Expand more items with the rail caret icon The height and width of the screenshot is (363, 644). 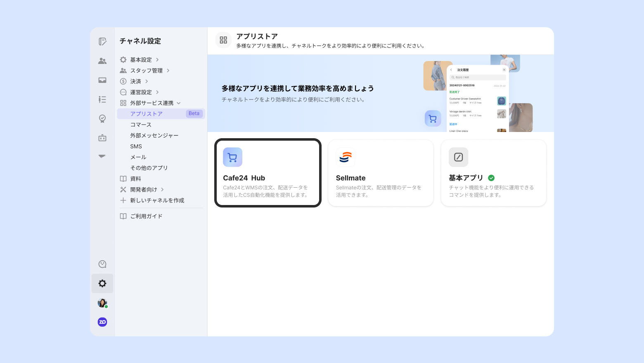[x=102, y=156]
